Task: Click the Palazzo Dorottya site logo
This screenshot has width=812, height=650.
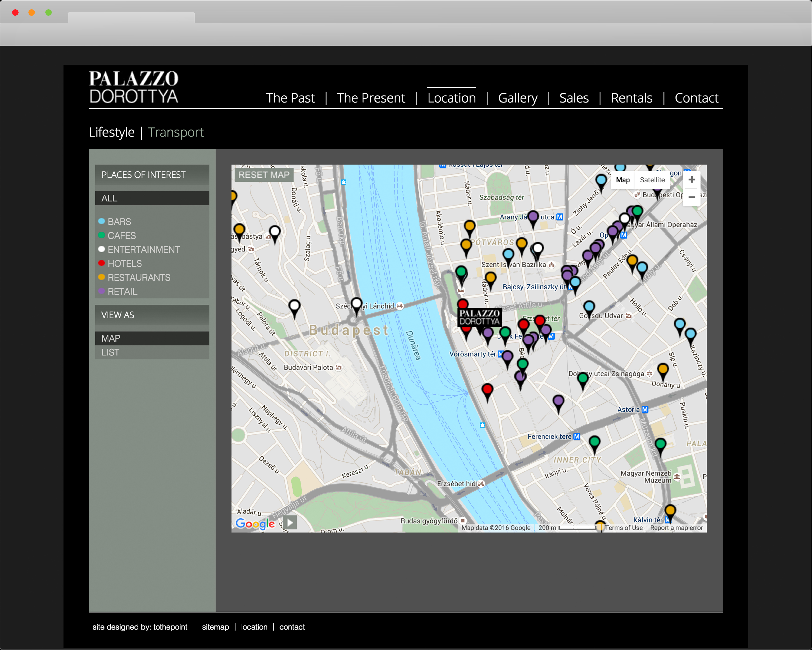Action: tap(133, 87)
